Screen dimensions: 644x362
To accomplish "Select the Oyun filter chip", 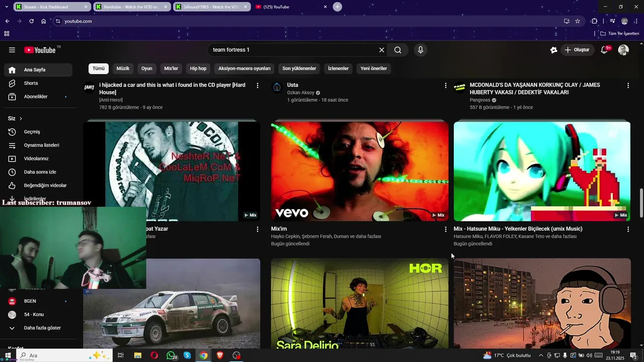I will pyautogui.click(x=147, y=68).
